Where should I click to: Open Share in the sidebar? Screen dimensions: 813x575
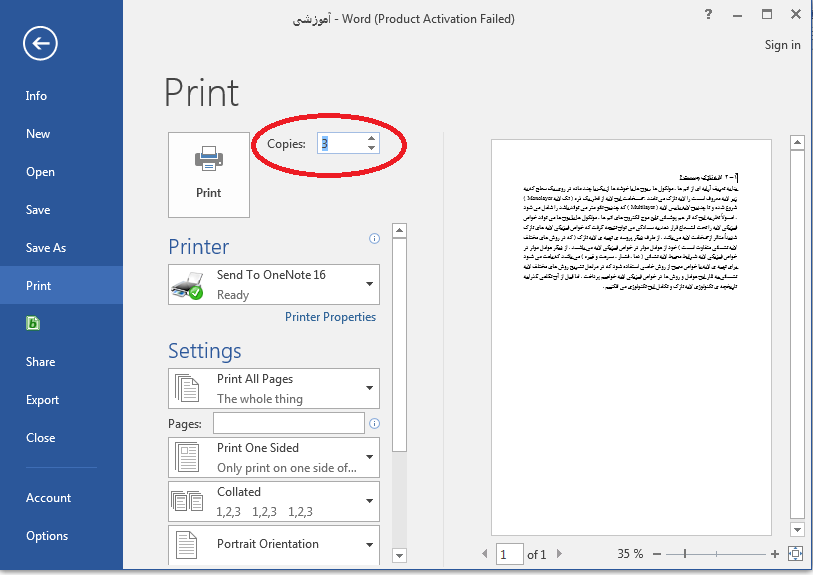click(x=40, y=362)
